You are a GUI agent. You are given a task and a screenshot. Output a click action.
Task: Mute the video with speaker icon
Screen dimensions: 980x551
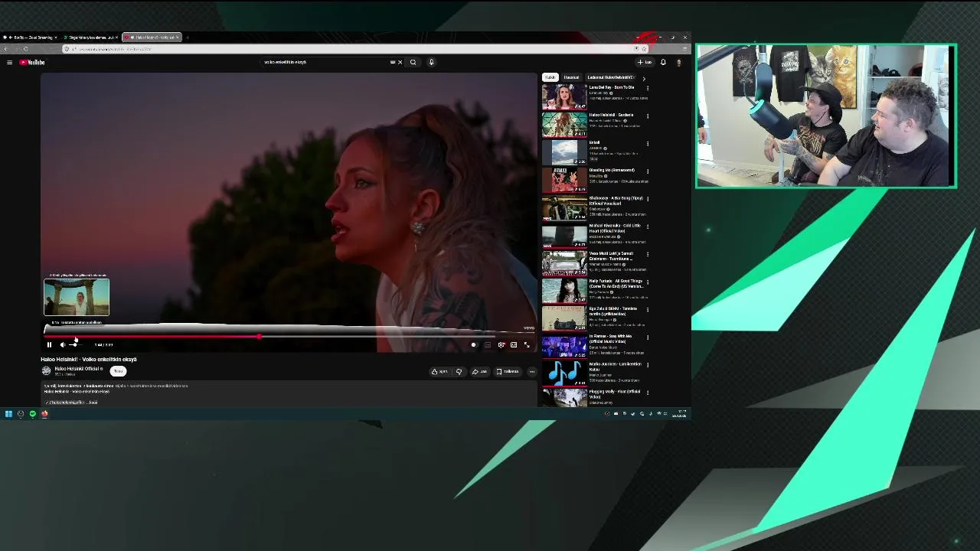click(63, 344)
